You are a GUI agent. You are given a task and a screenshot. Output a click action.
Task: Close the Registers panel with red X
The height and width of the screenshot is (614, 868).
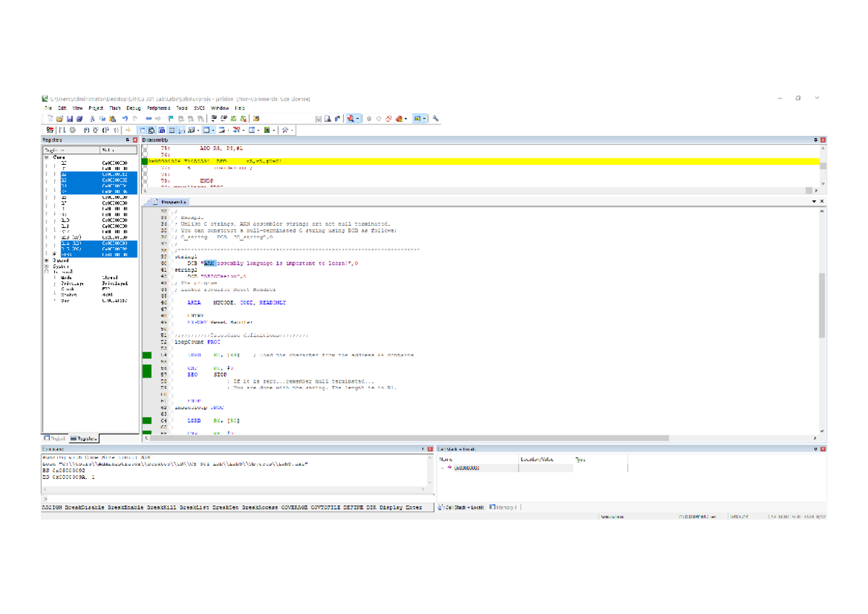click(135, 140)
